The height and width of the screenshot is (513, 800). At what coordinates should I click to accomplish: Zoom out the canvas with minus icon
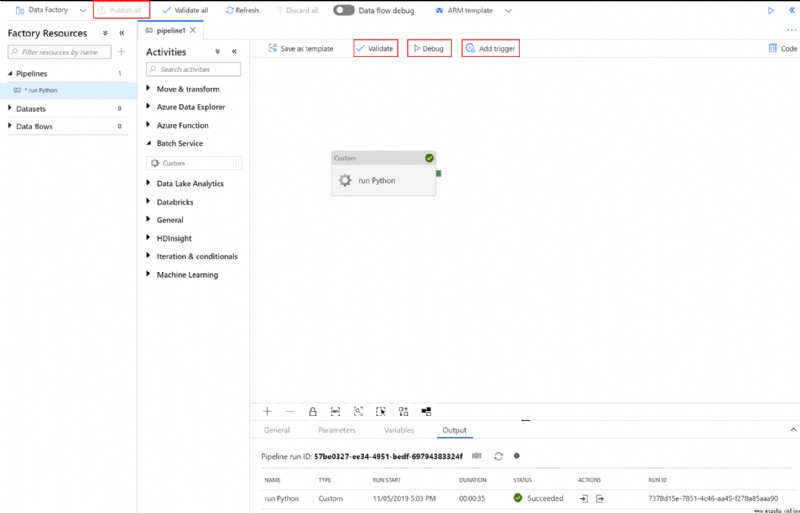pos(290,411)
